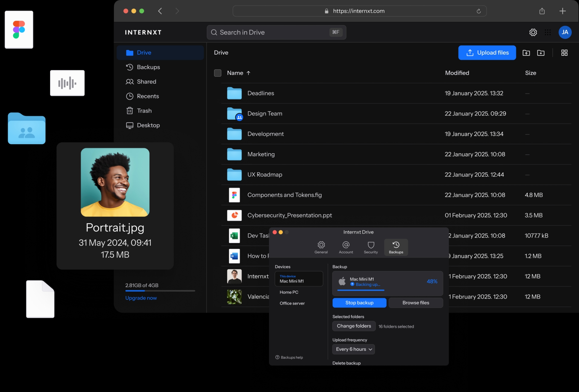Switch to grid view layout
Viewport: 579px width, 392px height.
tap(564, 52)
